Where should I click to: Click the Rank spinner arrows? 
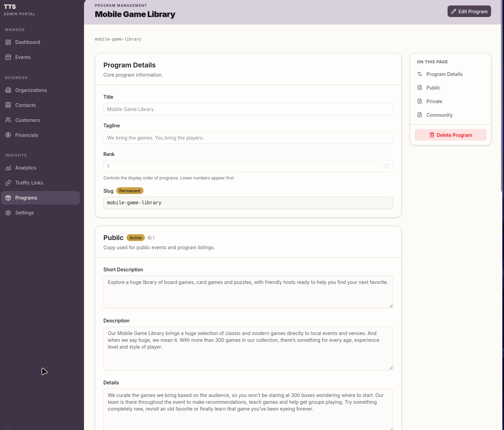(386, 166)
